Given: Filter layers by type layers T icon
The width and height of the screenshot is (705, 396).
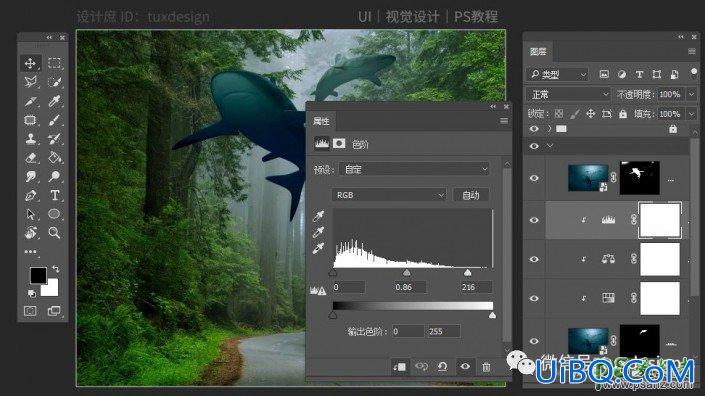Looking at the screenshot, I should click(639, 74).
